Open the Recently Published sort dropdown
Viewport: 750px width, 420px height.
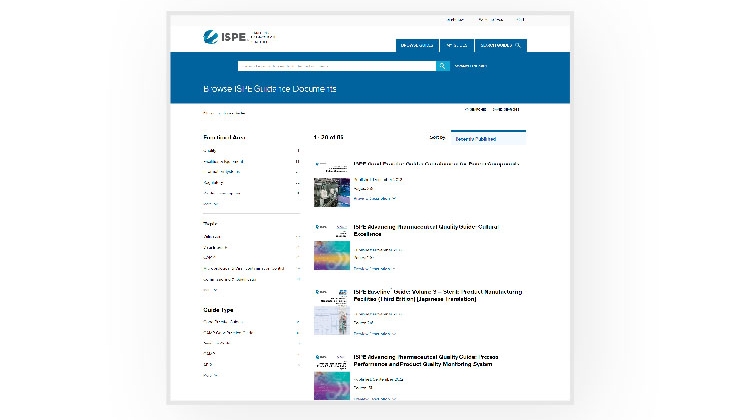pos(488,138)
